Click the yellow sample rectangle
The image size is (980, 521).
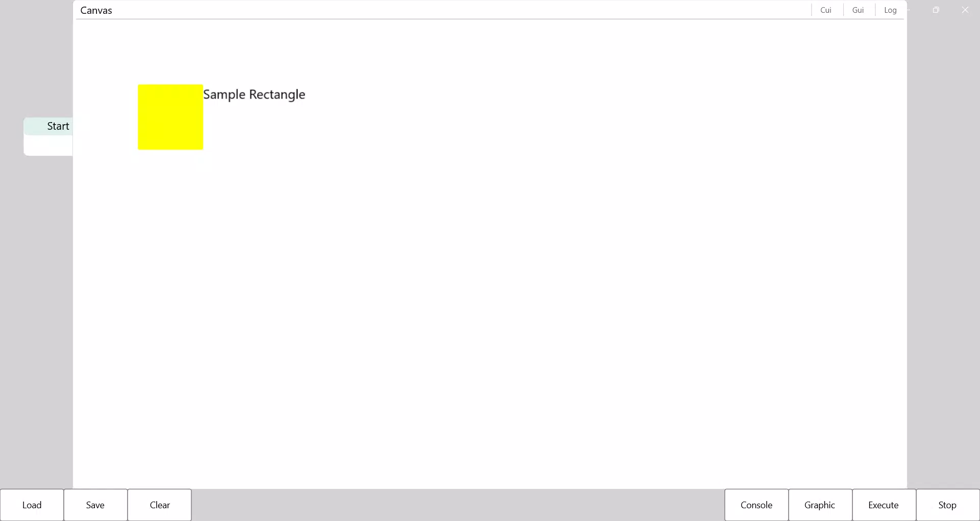coord(170,117)
